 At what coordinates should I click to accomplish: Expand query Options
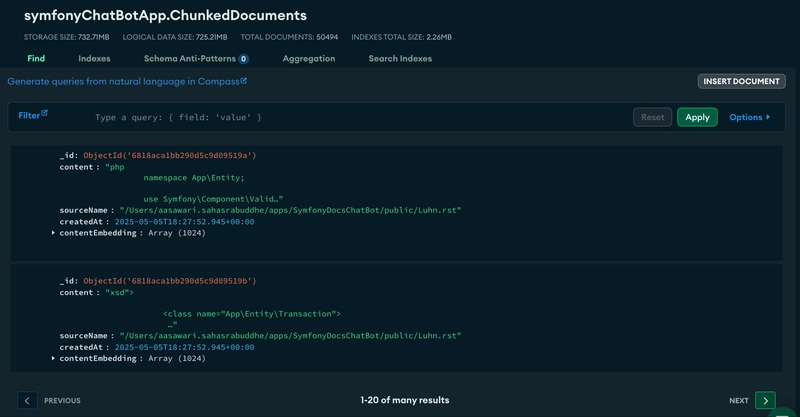click(749, 117)
